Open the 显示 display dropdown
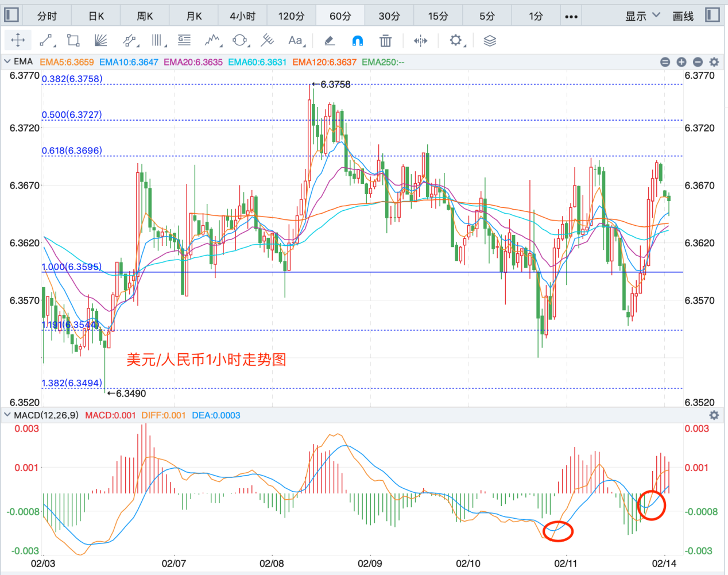The height and width of the screenshot is (575, 728). click(642, 16)
